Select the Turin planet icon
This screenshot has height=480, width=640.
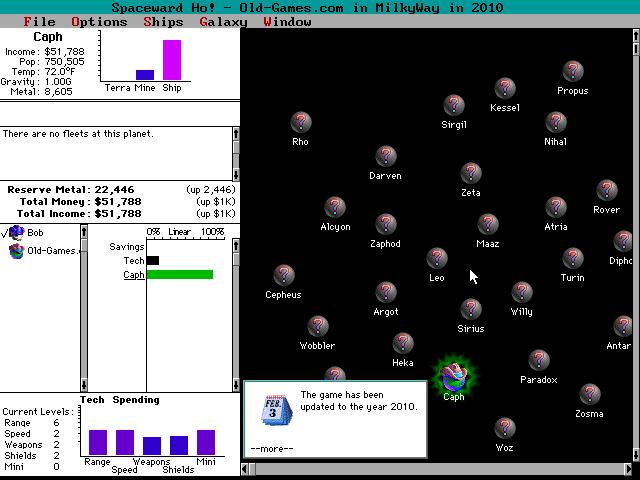(x=573, y=258)
